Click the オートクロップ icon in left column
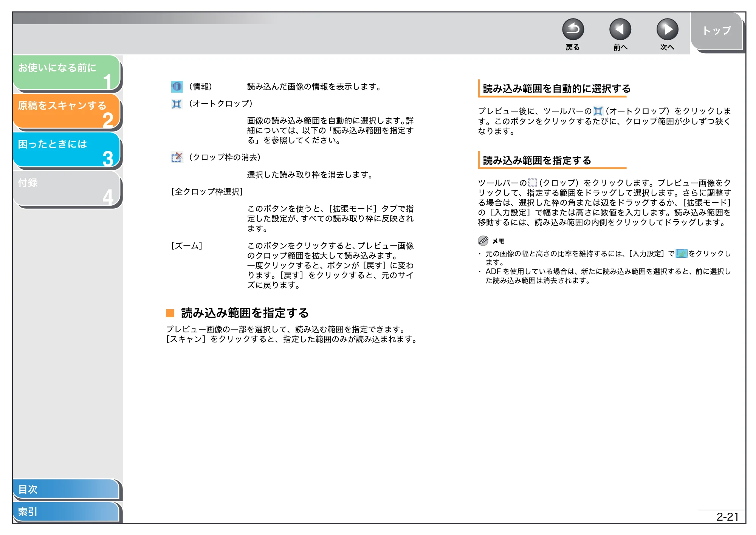 coord(177,104)
